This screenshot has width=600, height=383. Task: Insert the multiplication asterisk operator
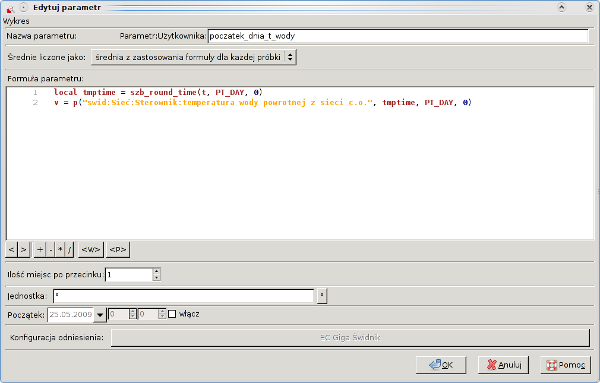(x=60, y=249)
